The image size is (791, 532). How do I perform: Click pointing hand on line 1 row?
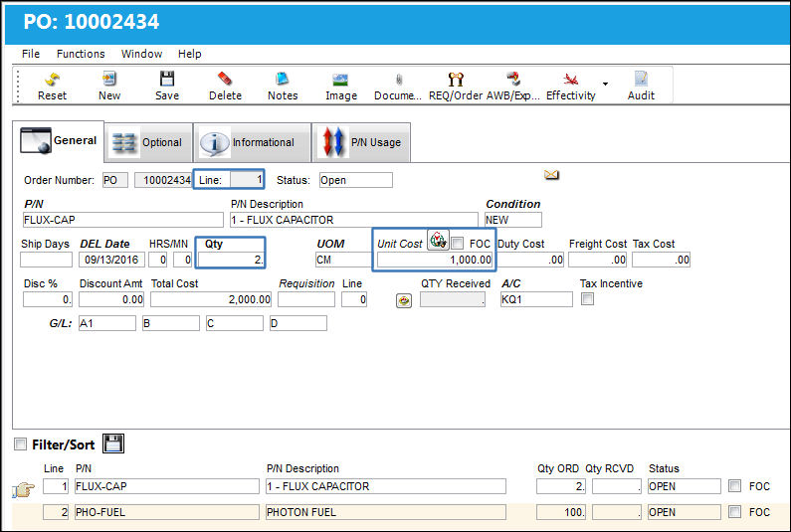pos(23,488)
